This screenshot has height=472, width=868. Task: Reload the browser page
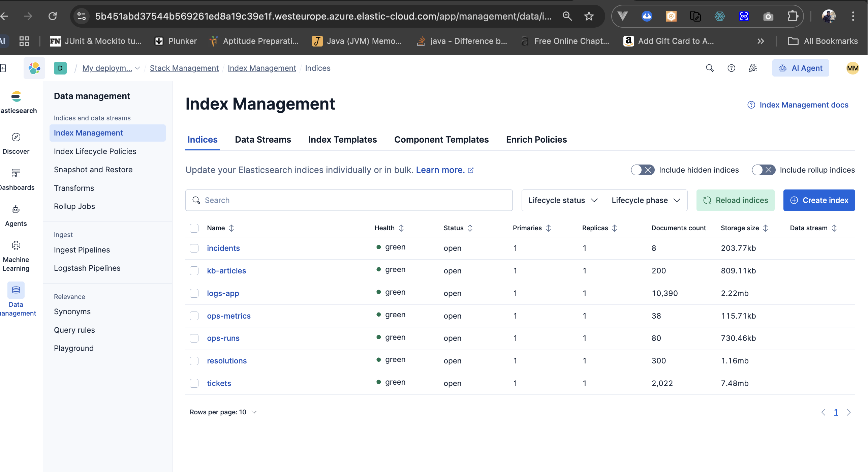click(x=53, y=16)
